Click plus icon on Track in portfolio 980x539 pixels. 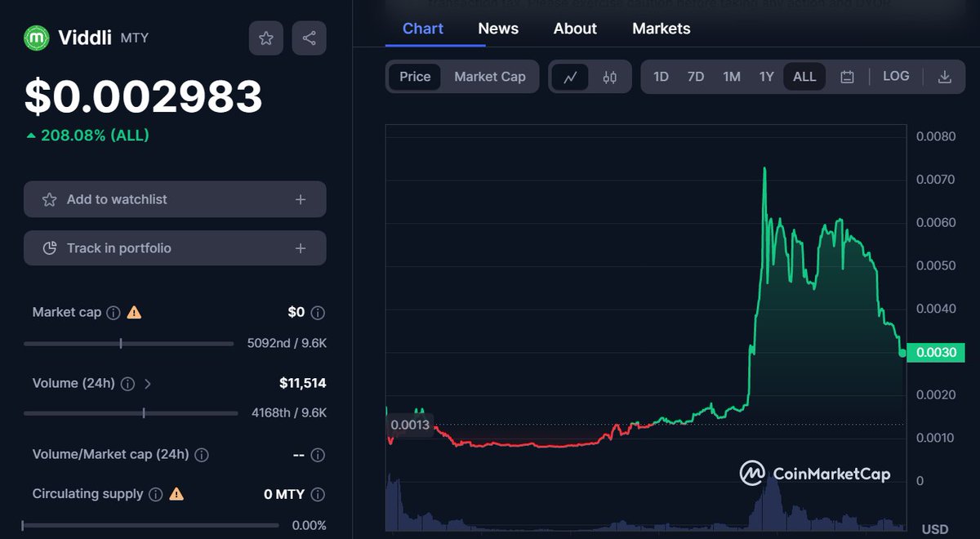(x=301, y=248)
